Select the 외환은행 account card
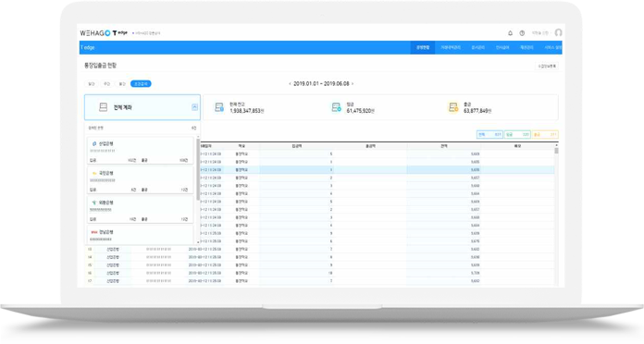Viewport: 644px width, 344px height. 141,209
